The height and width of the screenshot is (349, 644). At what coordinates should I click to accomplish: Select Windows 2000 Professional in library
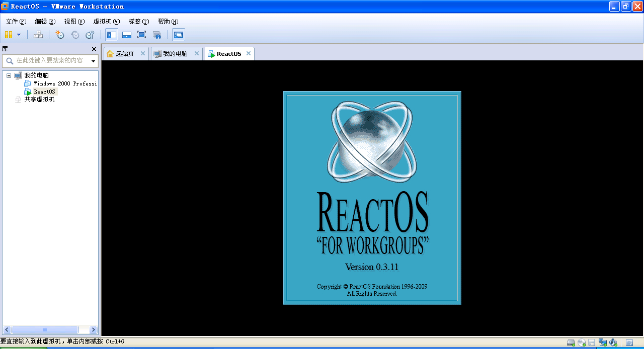[65, 83]
